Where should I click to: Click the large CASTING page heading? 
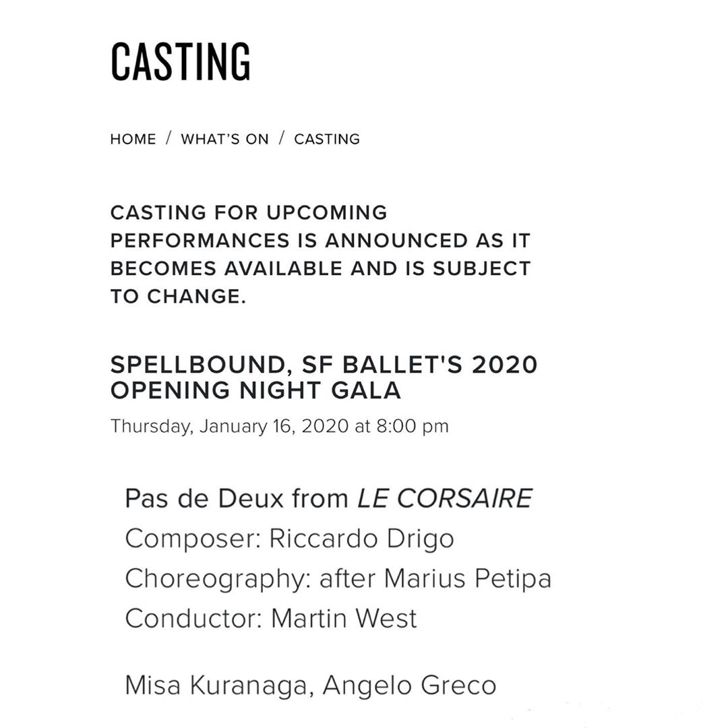tap(181, 62)
